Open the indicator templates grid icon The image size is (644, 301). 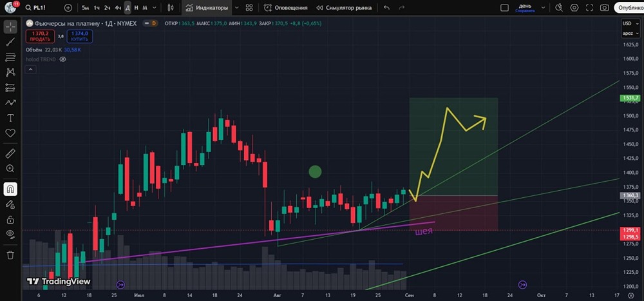(249, 8)
